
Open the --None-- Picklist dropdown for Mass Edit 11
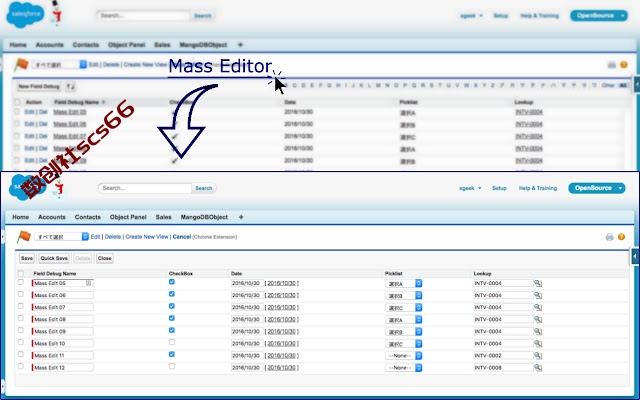(404, 356)
